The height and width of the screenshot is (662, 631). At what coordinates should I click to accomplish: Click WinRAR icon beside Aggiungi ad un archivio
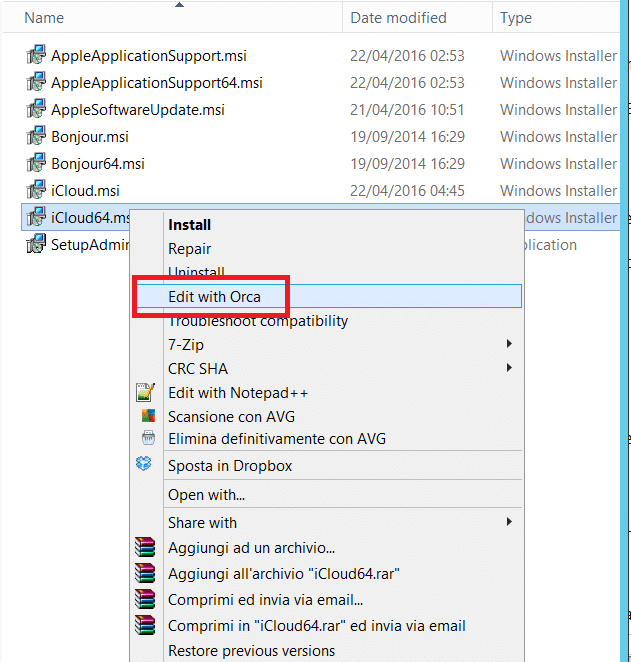click(148, 548)
